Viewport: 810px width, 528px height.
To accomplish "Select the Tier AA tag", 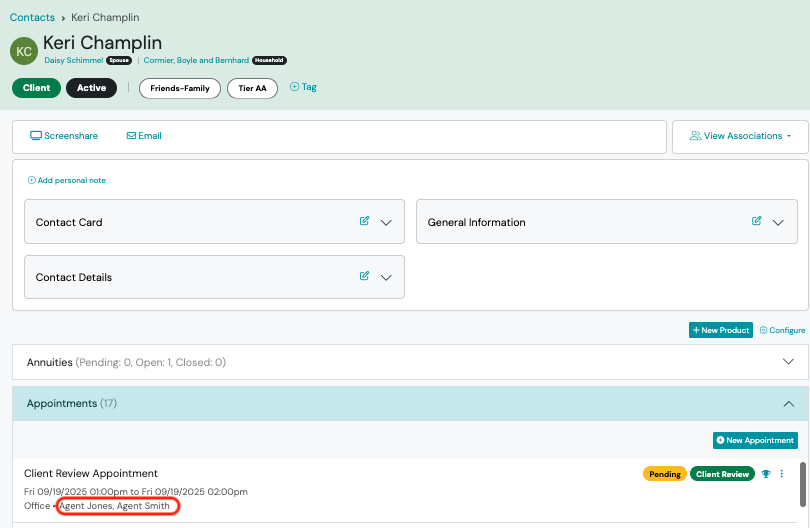I will pos(252,88).
